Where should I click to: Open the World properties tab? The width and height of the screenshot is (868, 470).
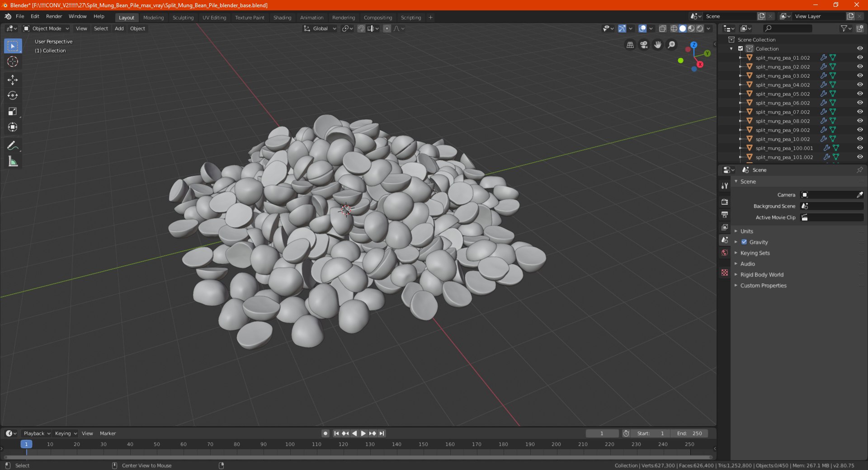725,253
